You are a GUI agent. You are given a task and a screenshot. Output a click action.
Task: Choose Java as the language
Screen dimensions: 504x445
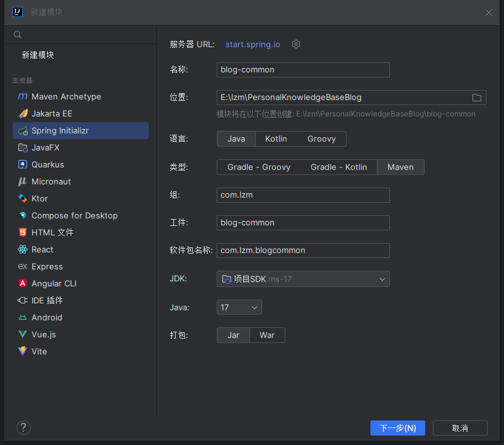[x=236, y=138]
